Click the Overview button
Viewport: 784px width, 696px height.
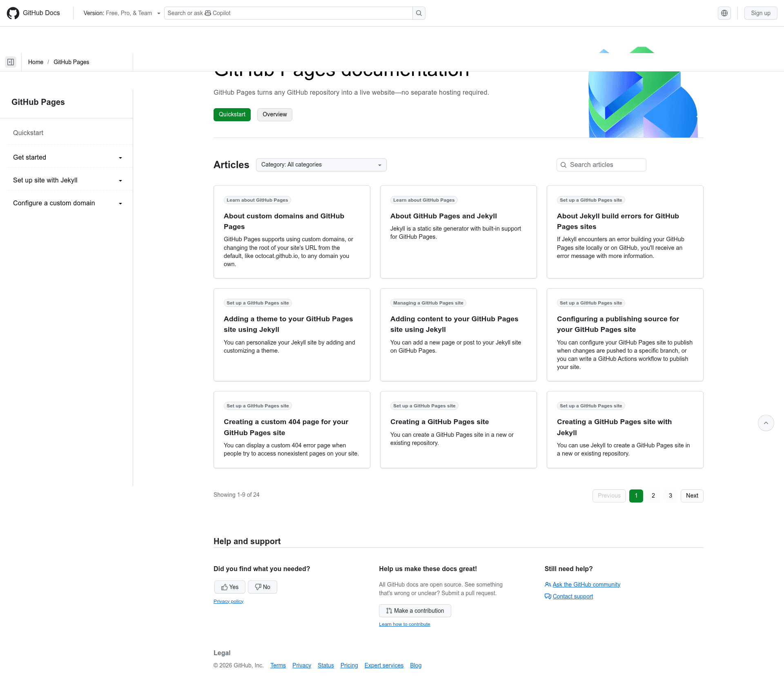[x=275, y=115]
